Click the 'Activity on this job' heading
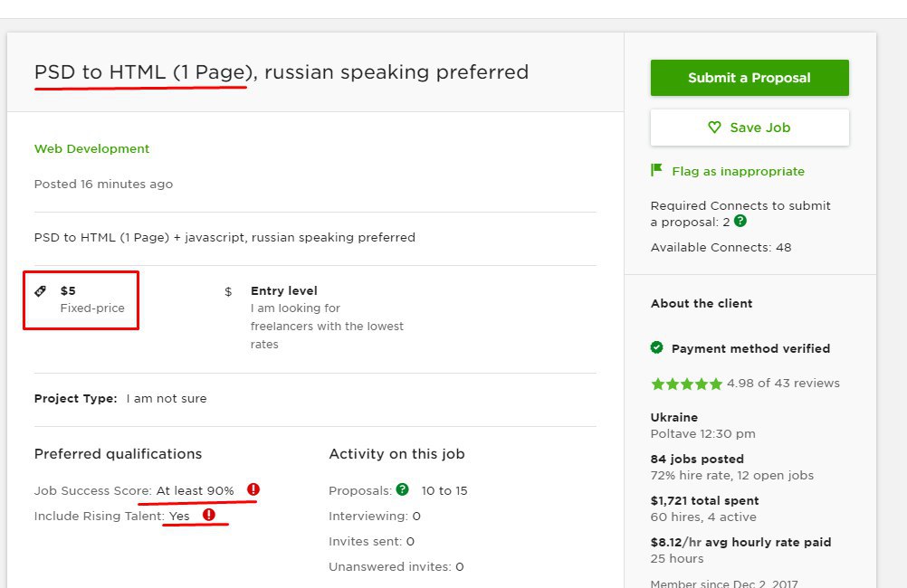The image size is (907, 588). click(396, 454)
